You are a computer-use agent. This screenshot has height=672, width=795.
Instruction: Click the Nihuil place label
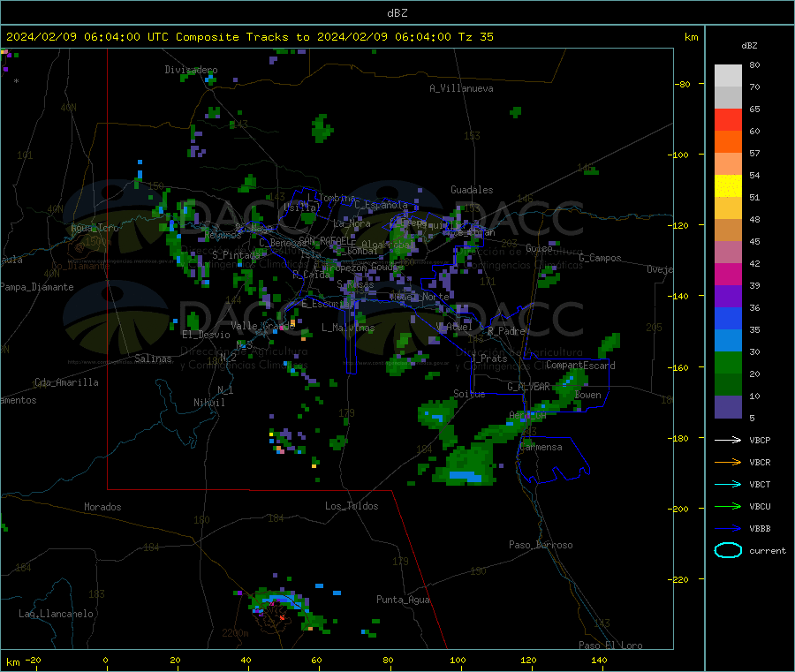point(208,403)
